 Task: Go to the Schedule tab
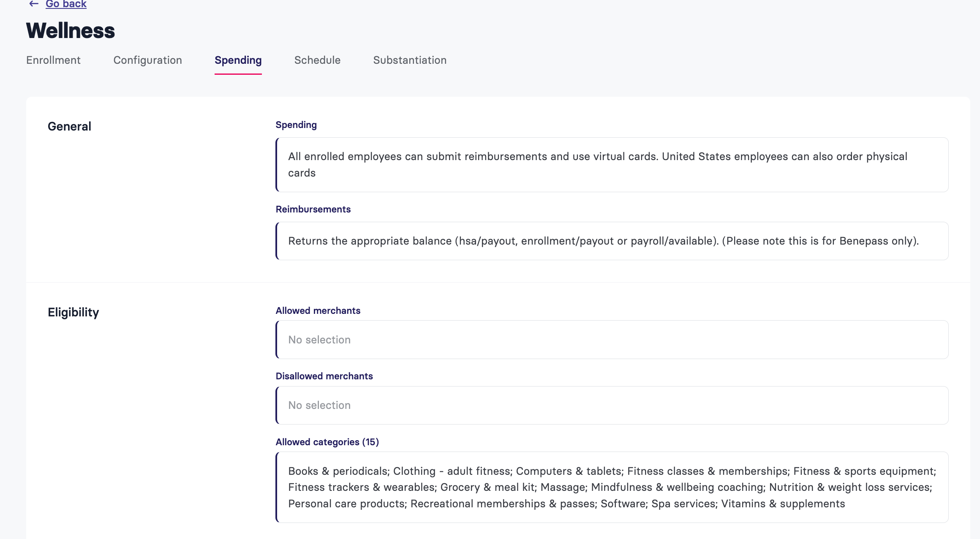point(317,60)
